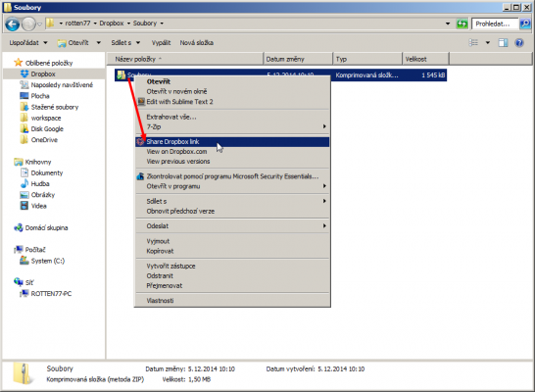Change view with the view mode icon

point(473,43)
